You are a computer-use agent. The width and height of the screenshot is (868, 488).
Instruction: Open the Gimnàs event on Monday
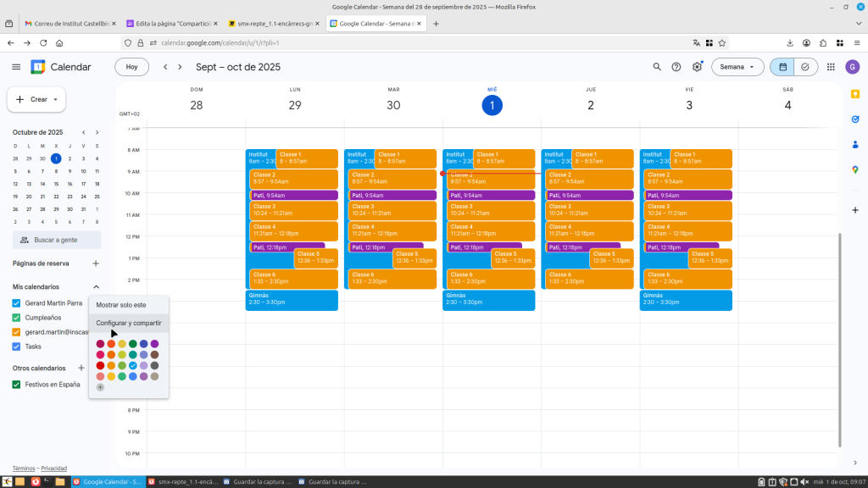point(292,300)
